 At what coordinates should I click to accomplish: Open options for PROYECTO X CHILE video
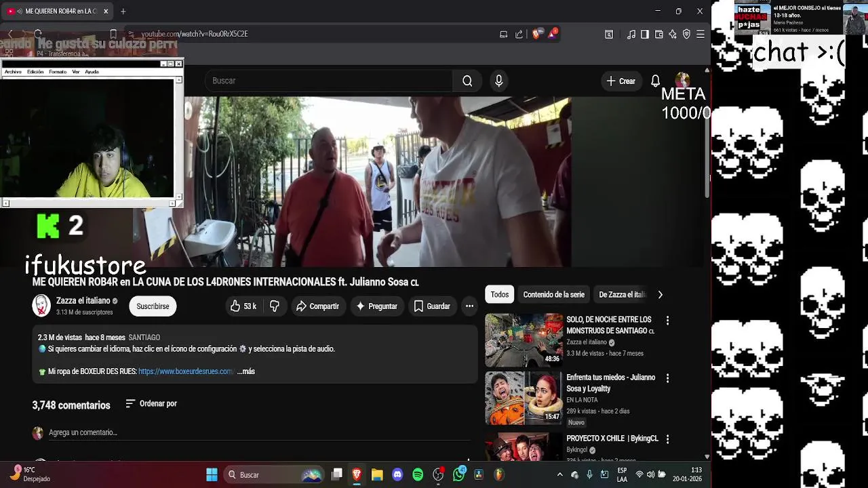[x=667, y=439]
